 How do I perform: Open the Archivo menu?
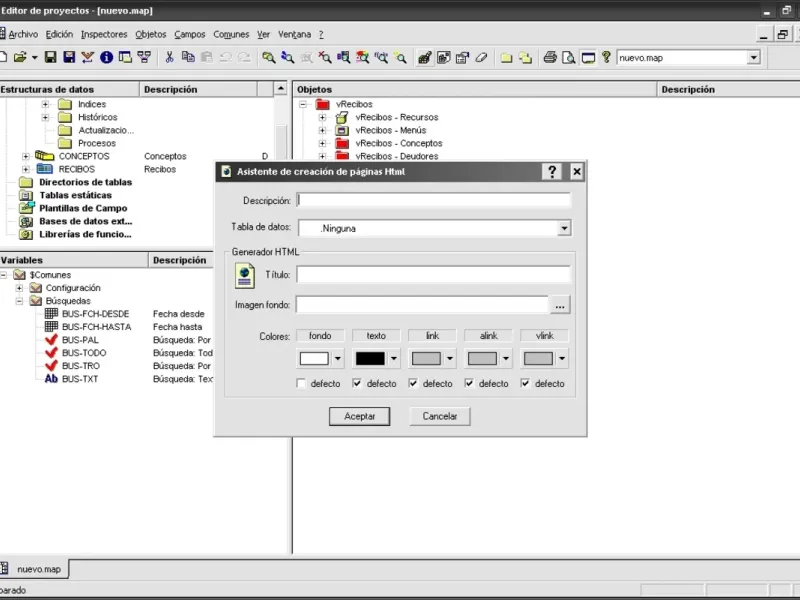click(23, 34)
